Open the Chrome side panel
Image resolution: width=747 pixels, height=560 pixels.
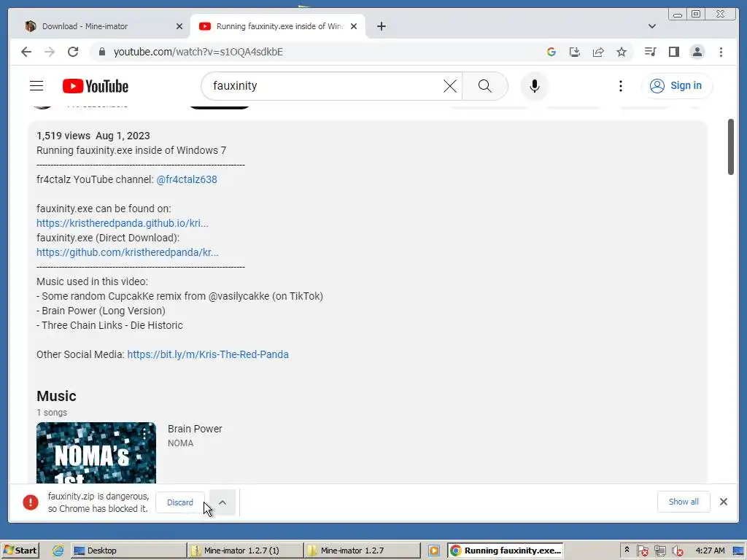(673, 52)
